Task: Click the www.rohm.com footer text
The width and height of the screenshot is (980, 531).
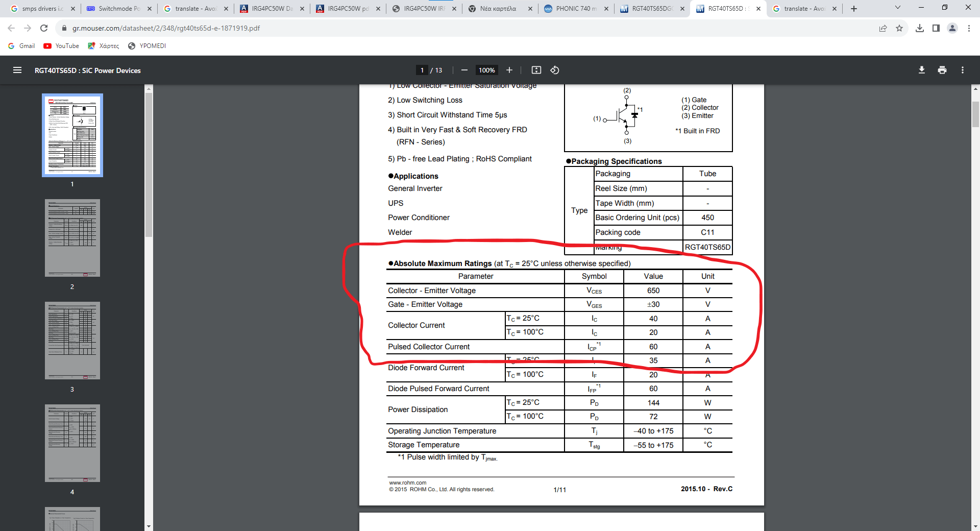Action: [407, 482]
